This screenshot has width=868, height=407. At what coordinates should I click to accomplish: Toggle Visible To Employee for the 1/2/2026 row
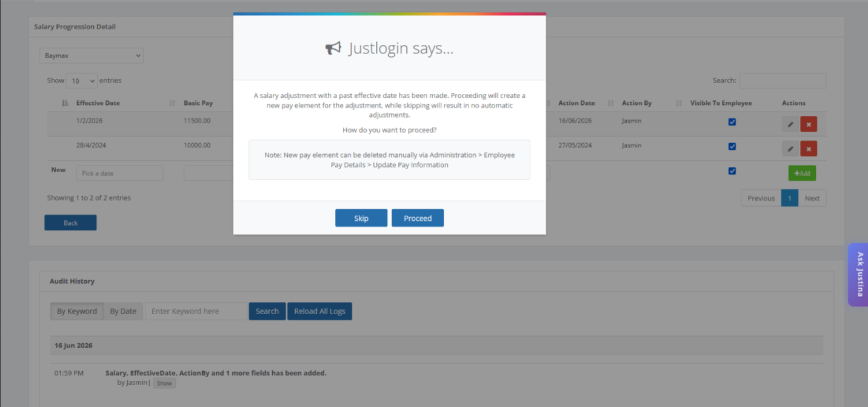coord(732,122)
